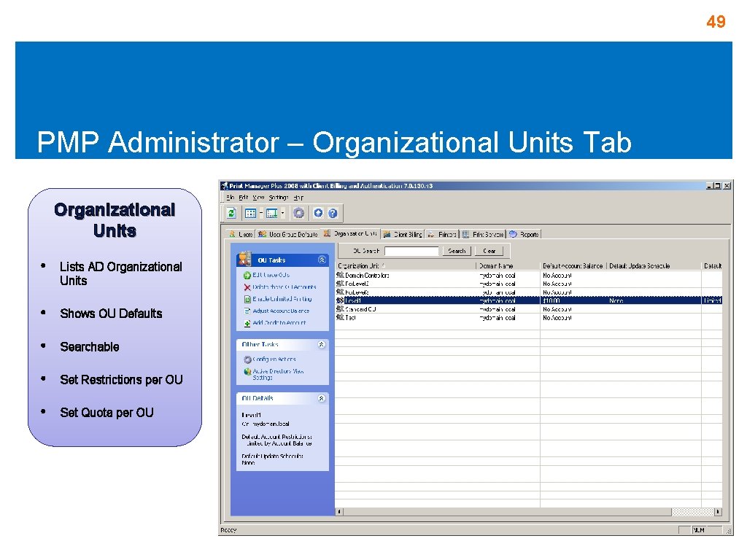Image resolution: width=747 pixels, height=560 pixels.
Task: Click the Add Credit to Account link
Action: 279,323
